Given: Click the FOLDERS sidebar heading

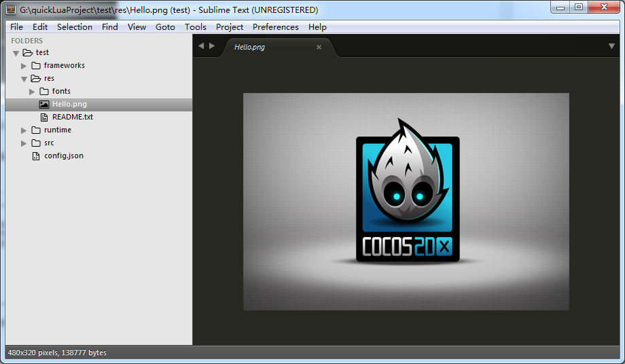Looking at the screenshot, I should pyautogui.click(x=26, y=41).
